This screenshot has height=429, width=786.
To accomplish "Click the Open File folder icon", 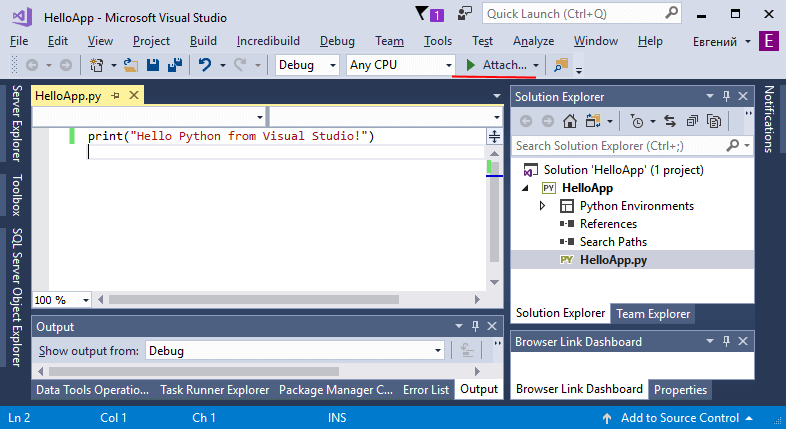I will pyautogui.click(x=131, y=65).
